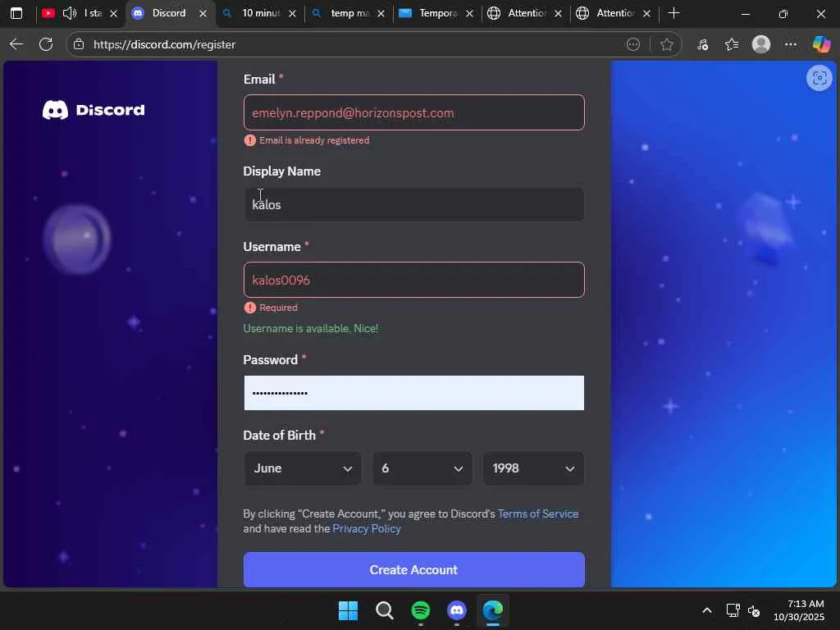Click the Discord logo on left
Viewport: 840px width, 630px height.
pos(94,110)
